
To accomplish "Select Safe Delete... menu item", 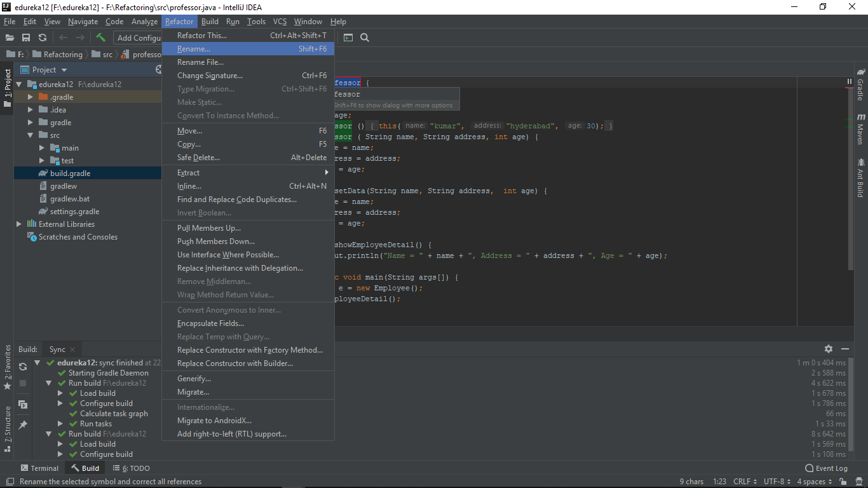I will pyautogui.click(x=248, y=158).
